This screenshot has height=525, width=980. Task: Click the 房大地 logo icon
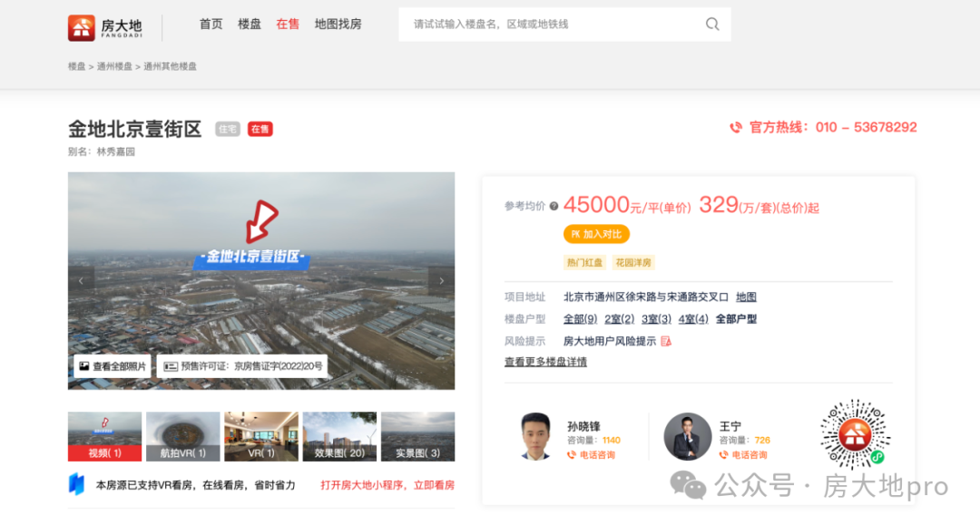[82, 27]
